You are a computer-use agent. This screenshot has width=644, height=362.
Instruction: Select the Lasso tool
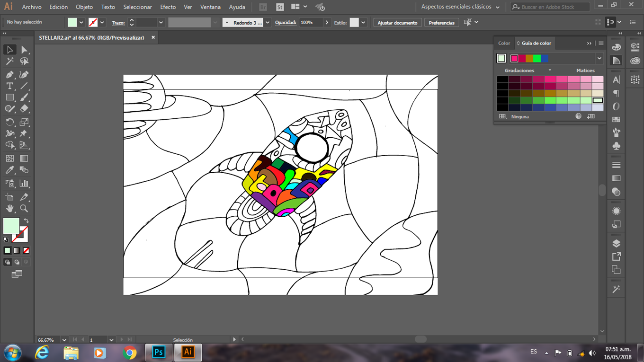[24, 62]
